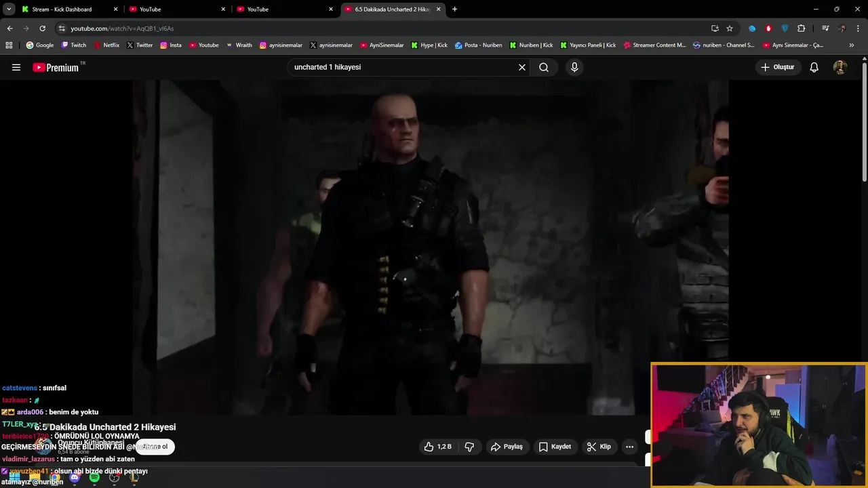
Task: Open the Posta - Nuriben bookmark
Action: pos(479,45)
